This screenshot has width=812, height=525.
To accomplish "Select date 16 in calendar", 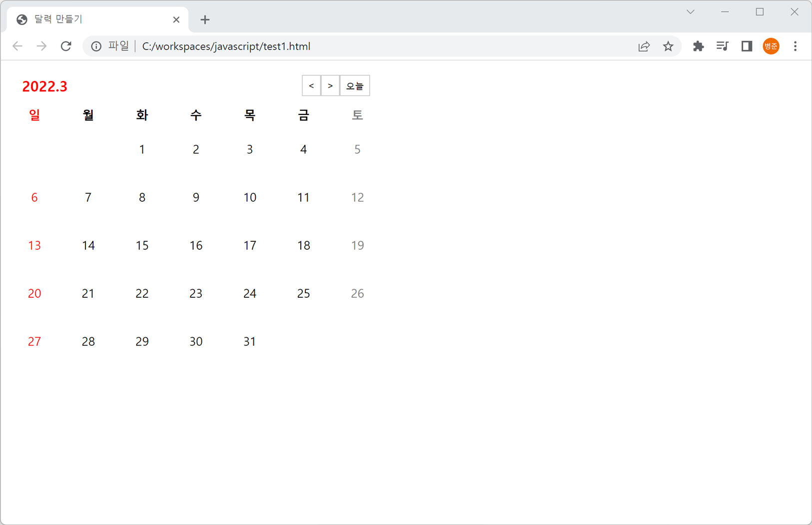I will (x=196, y=245).
